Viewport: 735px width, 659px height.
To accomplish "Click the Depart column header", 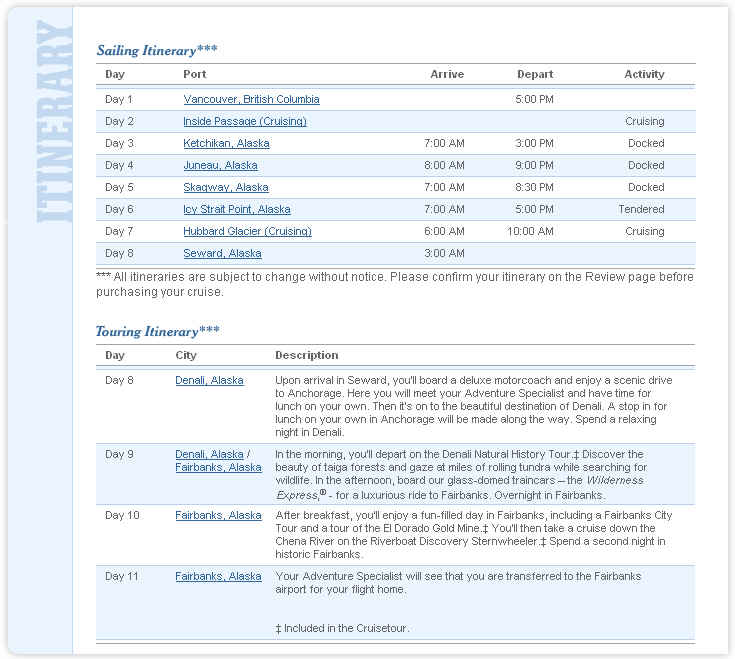I will pos(535,74).
